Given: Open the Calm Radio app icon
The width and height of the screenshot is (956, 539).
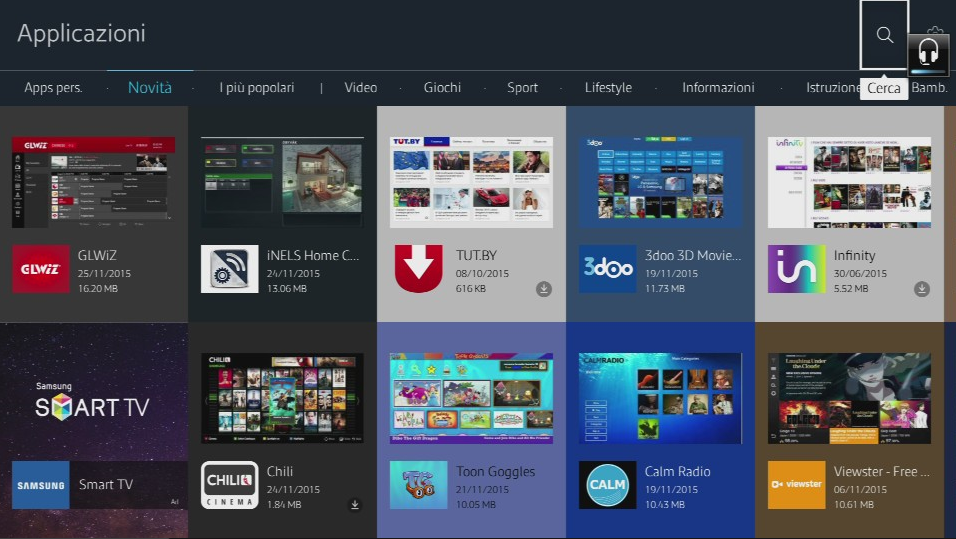Looking at the screenshot, I should click(x=607, y=485).
